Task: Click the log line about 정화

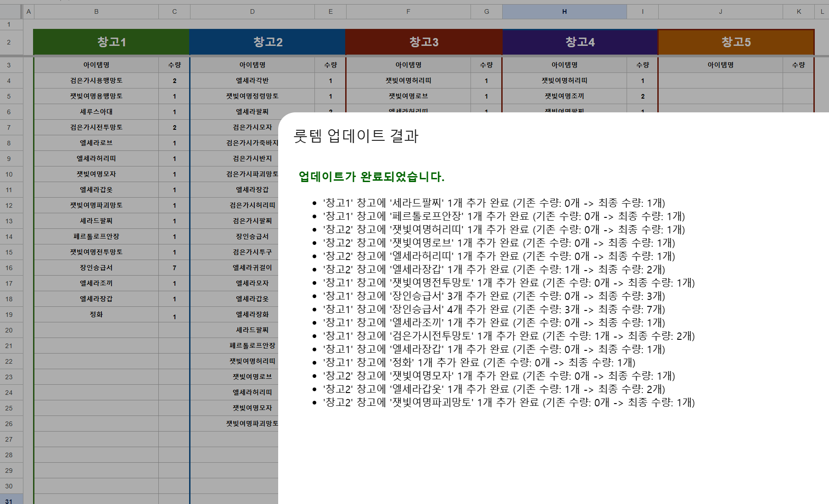Action: (x=479, y=363)
